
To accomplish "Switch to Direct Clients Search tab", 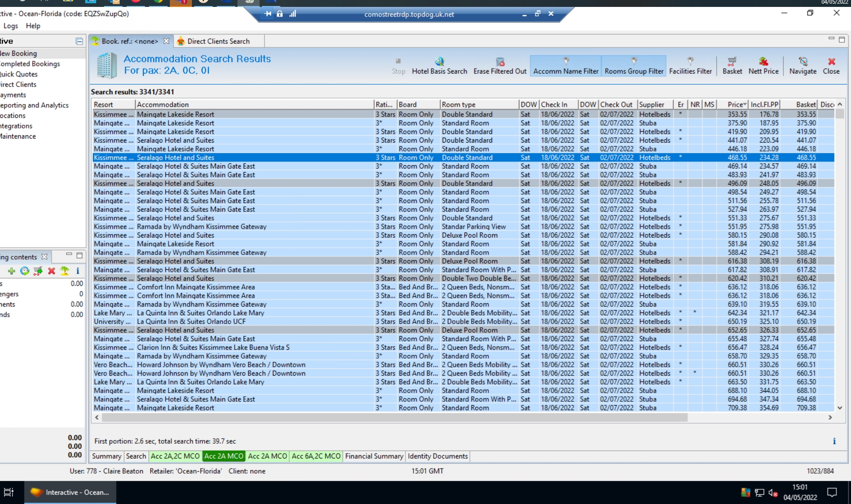I will (218, 41).
